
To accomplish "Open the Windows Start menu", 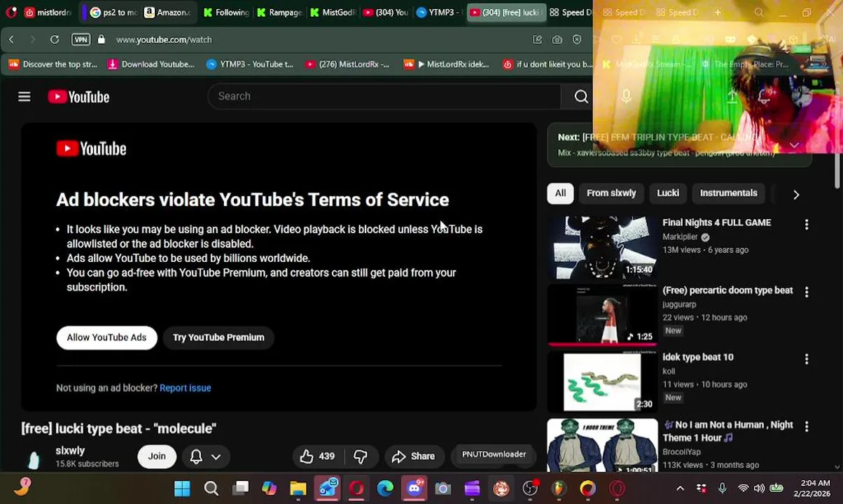I will point(182,489).
